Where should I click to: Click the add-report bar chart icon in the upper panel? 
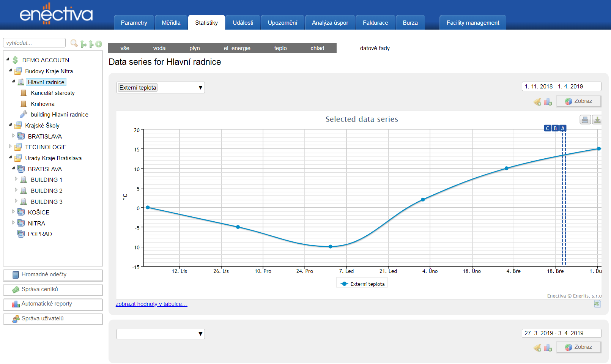[x=548, y=102]
